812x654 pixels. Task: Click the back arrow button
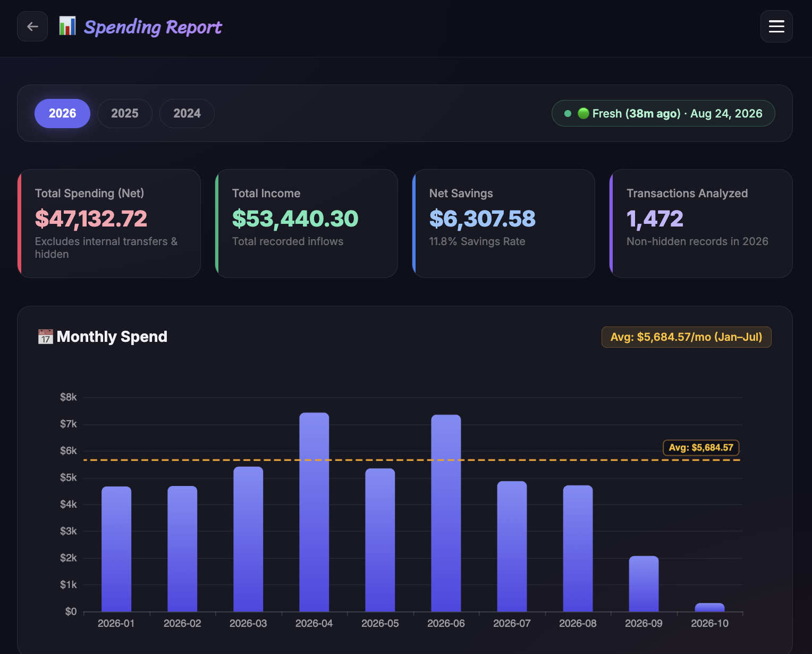coord(32,27)
